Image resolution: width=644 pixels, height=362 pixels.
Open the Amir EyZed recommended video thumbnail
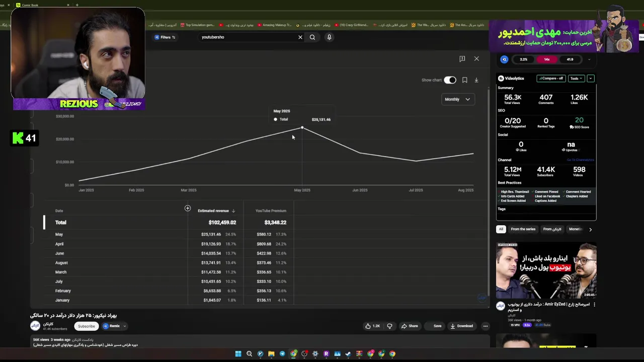point(546,270)
